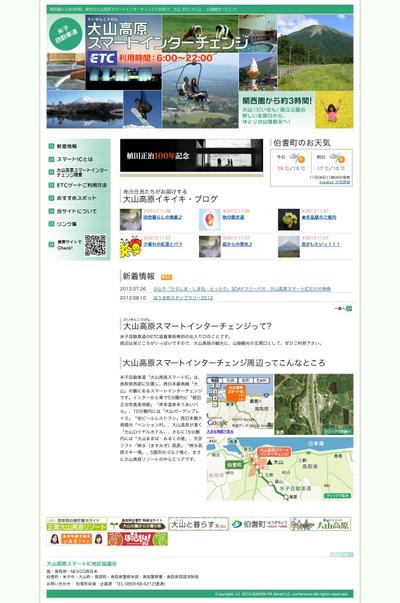This screenshot has height=603, width=400.
Task: Click the 米子自動車道 circular green badge
Action: click(x=67, y=34)
